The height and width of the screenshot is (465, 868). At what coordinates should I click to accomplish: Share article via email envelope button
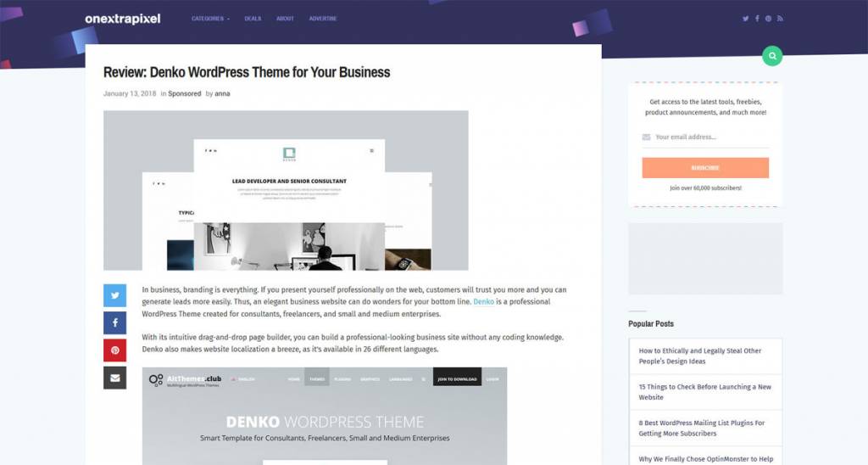[x=114, y=378]
